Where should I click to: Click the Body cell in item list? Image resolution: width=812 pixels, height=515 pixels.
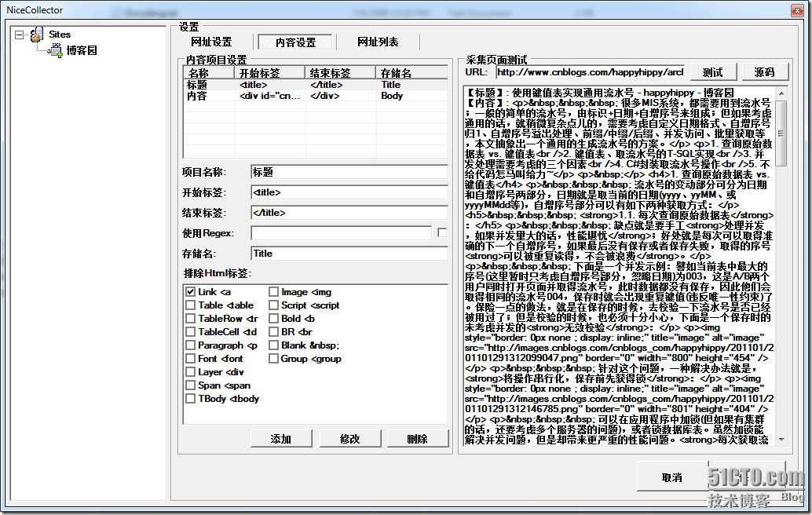point(392,96)
